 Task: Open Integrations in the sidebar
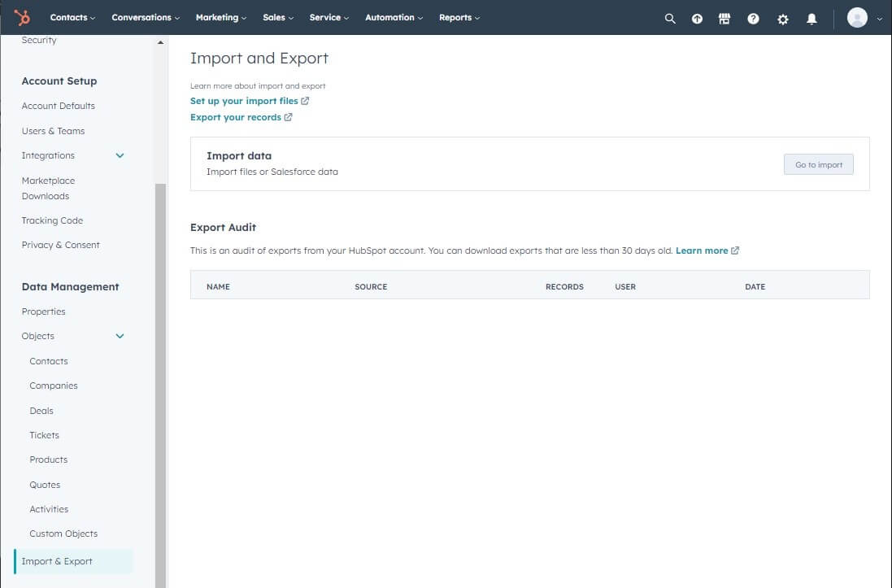coord(48,155)
